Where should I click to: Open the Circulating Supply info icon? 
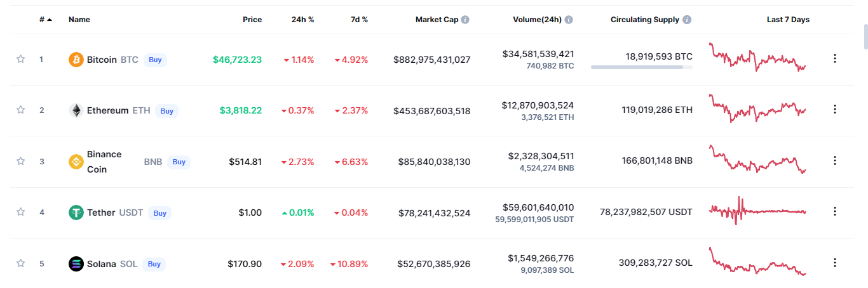point(687,20)
